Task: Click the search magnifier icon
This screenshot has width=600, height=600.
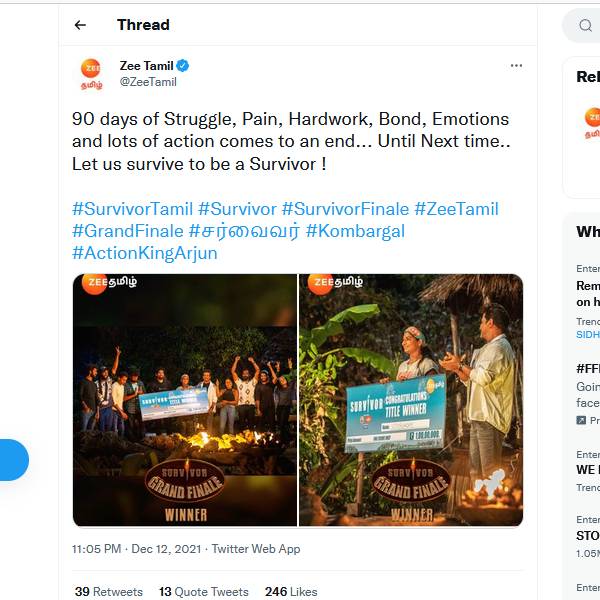Action: 585,26
